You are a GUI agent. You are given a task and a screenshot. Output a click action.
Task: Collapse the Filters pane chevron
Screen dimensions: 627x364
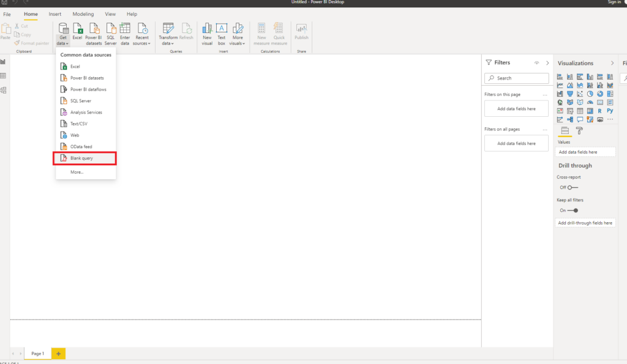[547, 63]
